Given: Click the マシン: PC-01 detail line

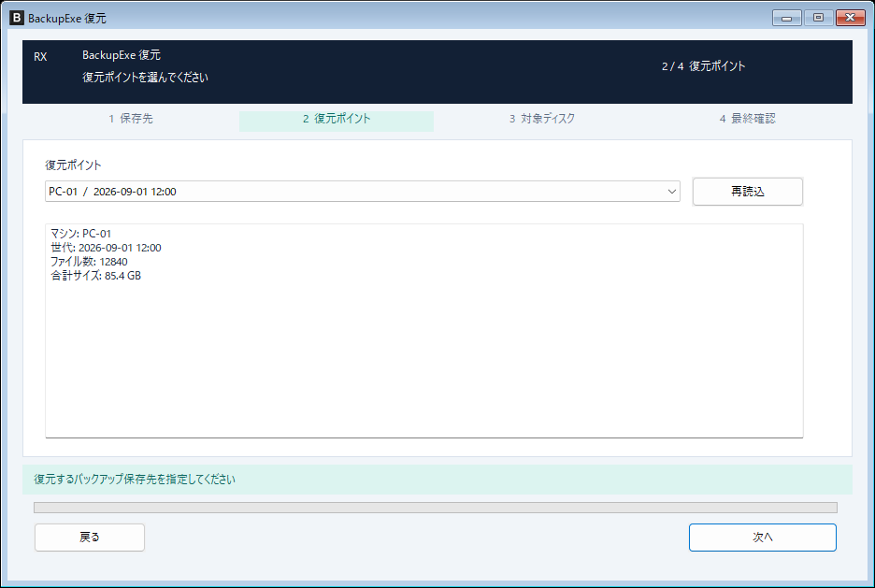Looking at the screenshot, I should tap(81, 234).
